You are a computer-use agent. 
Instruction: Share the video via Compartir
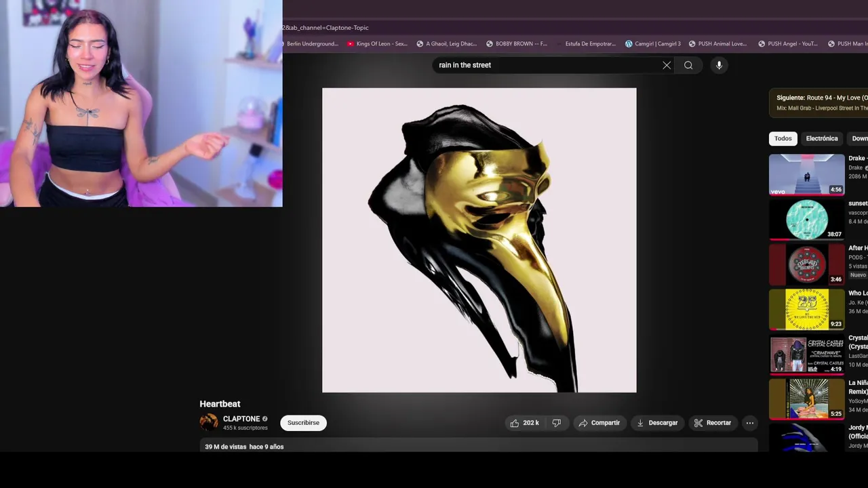(x=599, y=423)
